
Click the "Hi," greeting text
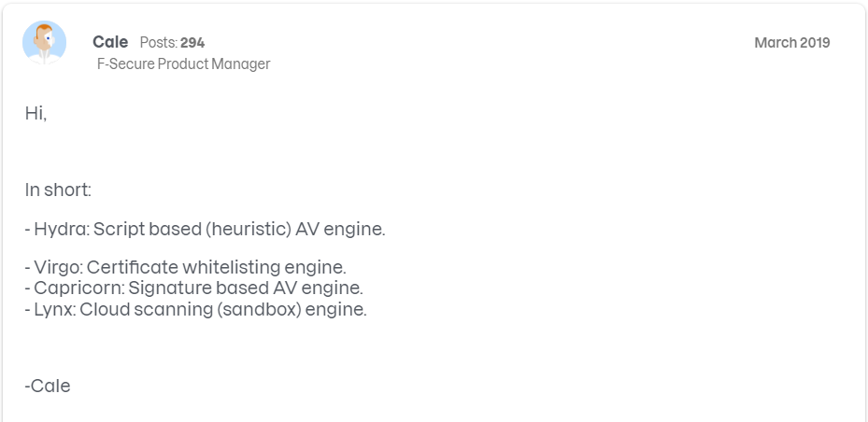[36, 114]
